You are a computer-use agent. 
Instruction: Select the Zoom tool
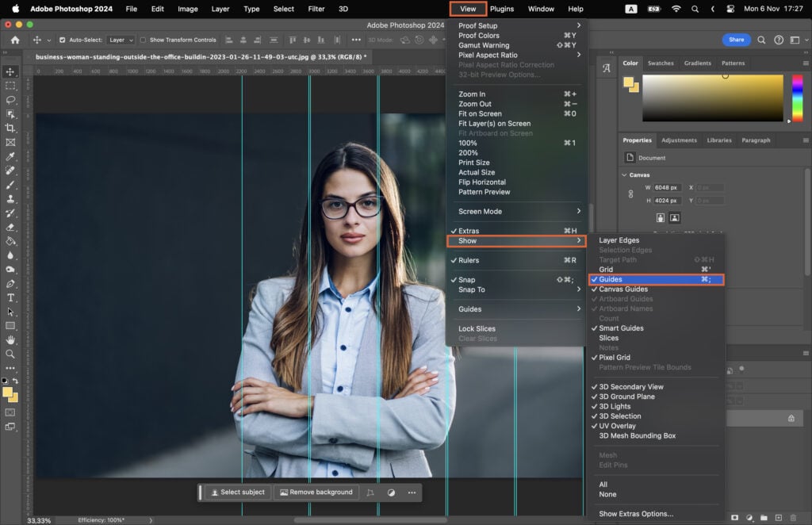tap(10, 352)
